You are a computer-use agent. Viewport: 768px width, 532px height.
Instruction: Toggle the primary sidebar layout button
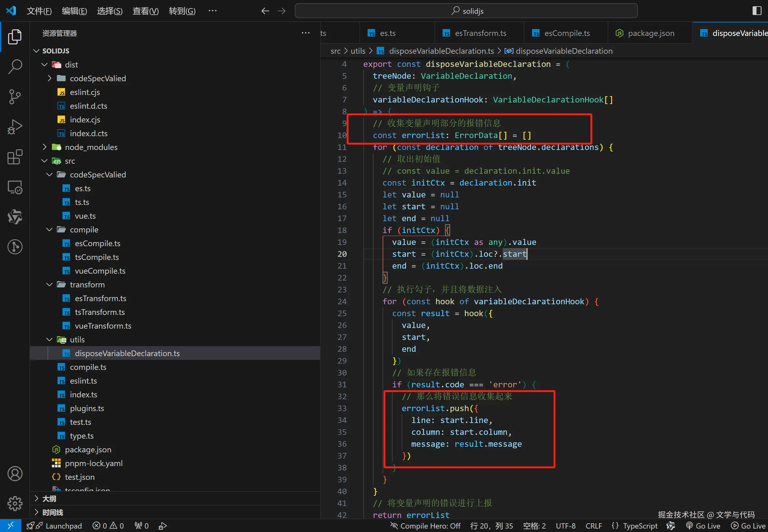tap(757, 11)
